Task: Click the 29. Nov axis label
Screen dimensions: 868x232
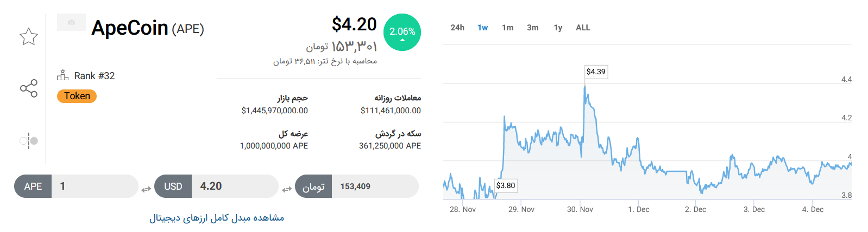Action: (x=521, y=209)
